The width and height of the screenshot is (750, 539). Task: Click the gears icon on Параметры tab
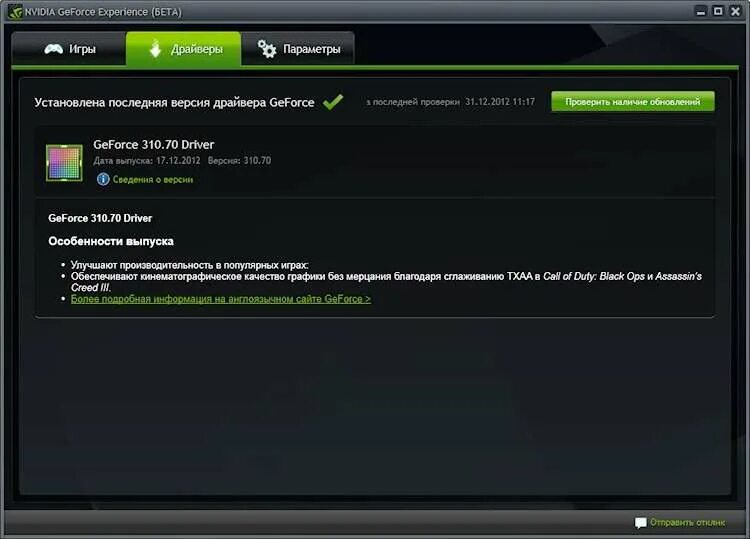click(267, 49)
